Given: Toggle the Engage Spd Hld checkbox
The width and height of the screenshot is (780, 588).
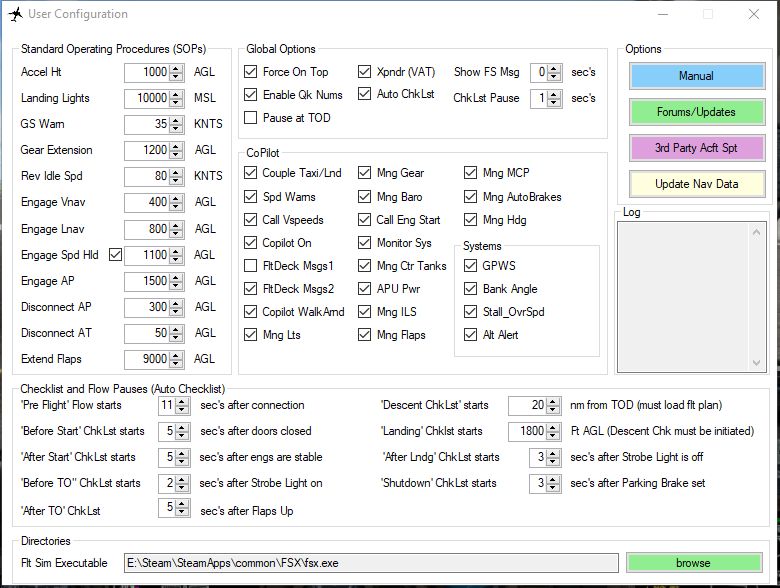Looking at the screenshot, I should click(115, 255).
